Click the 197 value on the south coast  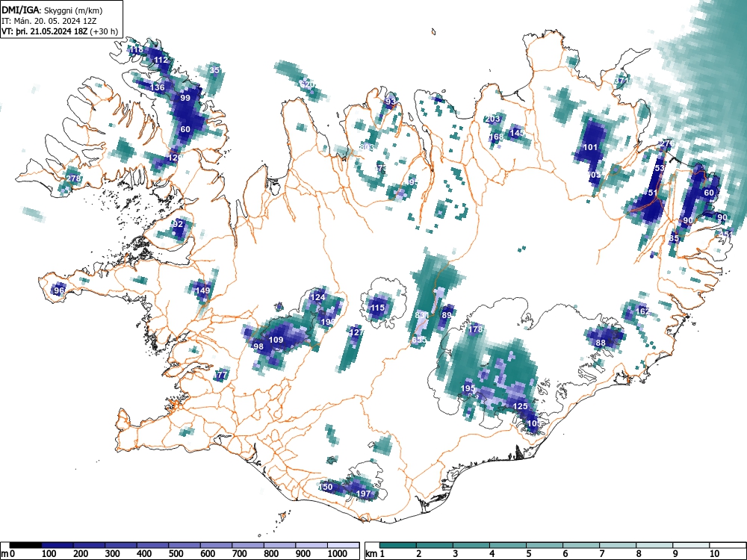tap(364, 494)
